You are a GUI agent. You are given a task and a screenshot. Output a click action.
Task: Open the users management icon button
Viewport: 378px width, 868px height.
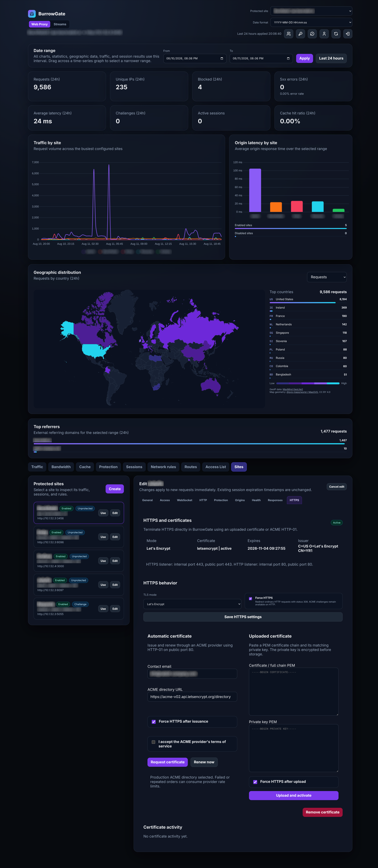[x=288, y=34]
